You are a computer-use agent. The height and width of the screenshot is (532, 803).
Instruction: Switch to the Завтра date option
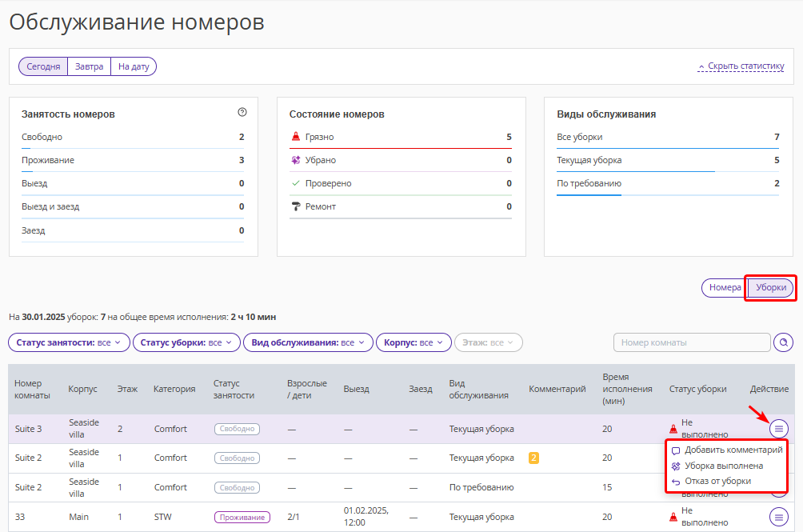click(89, 66)
